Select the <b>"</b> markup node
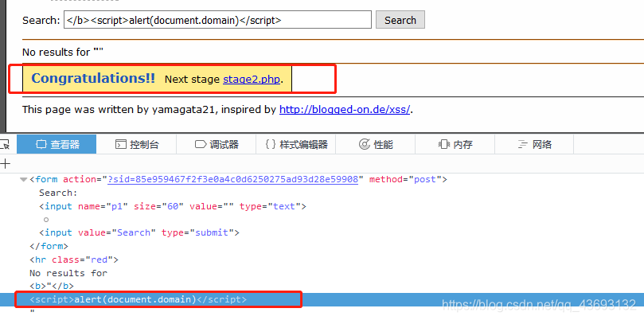644x320 pixels. [x=51, y=286]
